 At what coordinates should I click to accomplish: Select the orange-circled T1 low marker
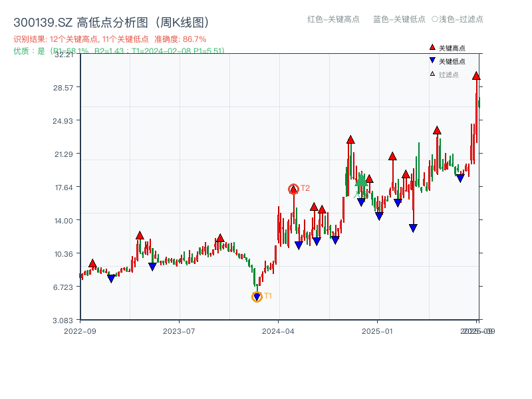(x=257, y=297)
